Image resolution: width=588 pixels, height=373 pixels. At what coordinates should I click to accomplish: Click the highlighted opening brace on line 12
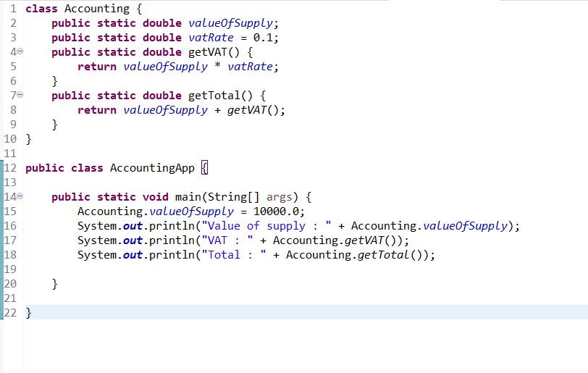(204, 168)
